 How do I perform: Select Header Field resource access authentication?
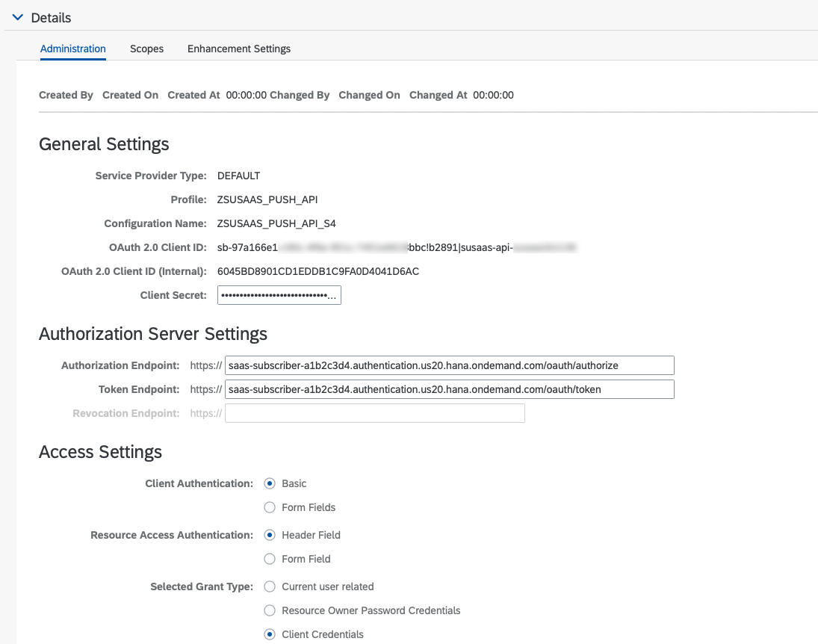270,535
